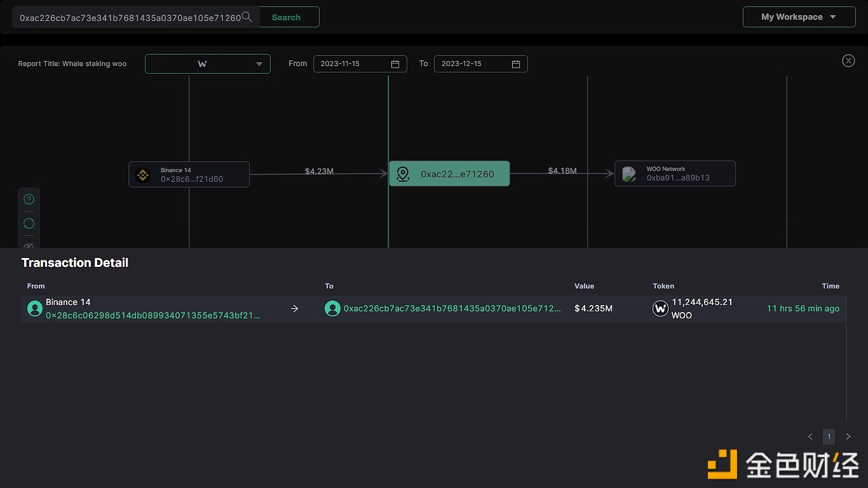Click the green Search button
The width and height of the screenshot is (868, 488).
coord(286,17)
